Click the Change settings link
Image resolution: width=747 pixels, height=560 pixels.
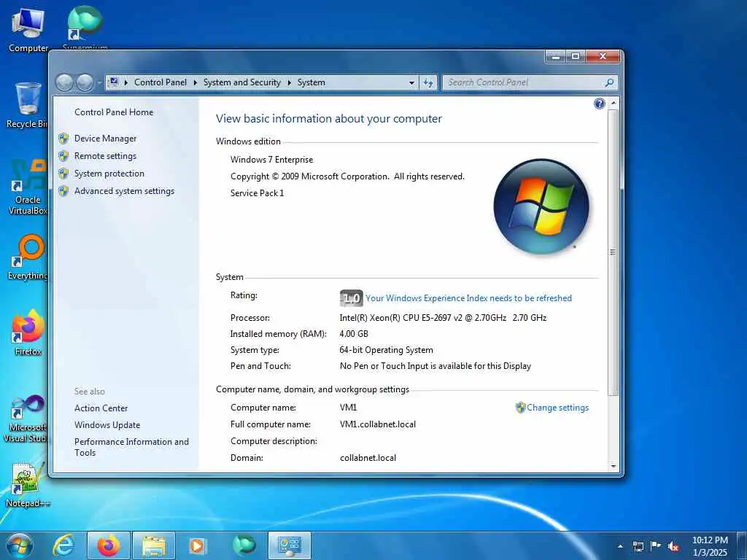click(557, 408)
